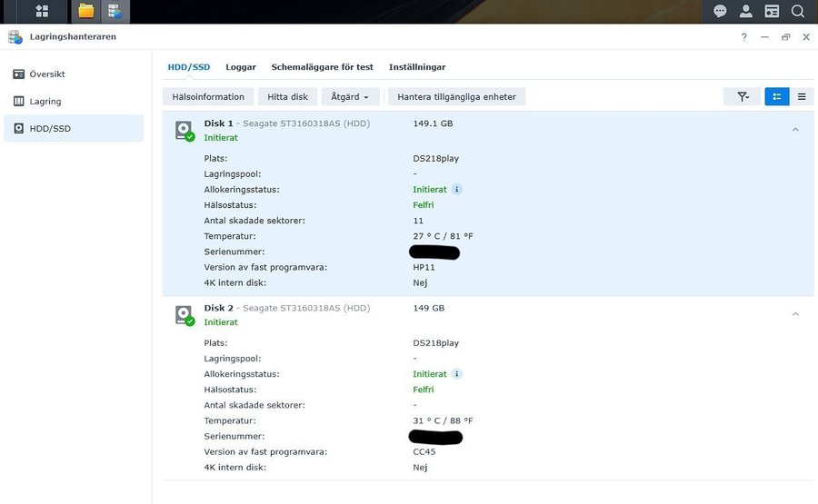The height and width of the screenshot is (504, 818).
Task: Open the user account options icon
Action: coord(746,11)
